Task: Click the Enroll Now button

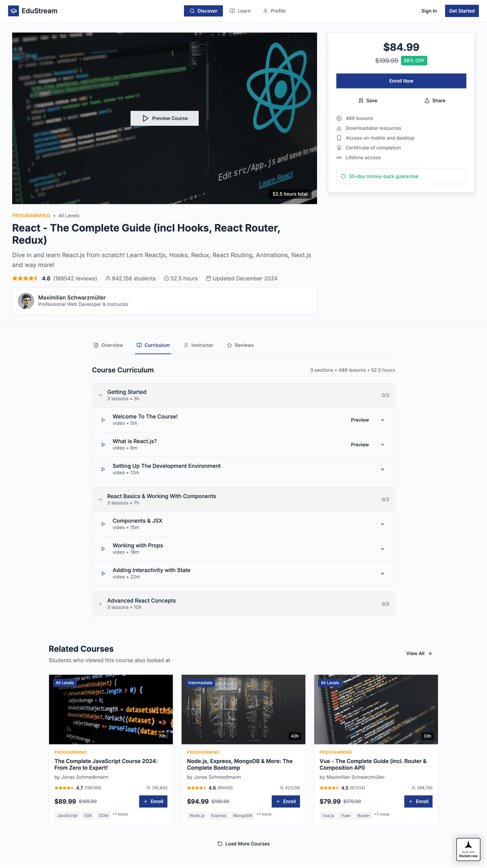Action: click(400, 80)
